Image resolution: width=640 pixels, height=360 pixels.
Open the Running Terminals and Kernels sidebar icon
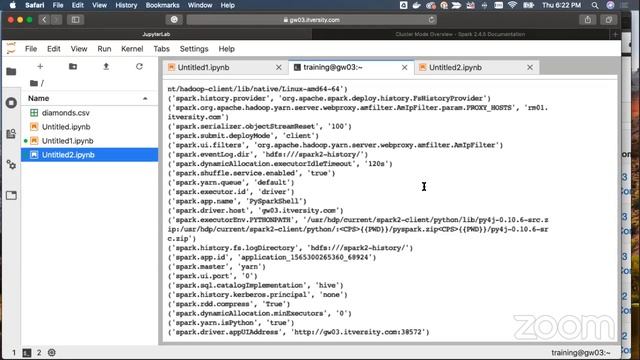pos(11,102)
